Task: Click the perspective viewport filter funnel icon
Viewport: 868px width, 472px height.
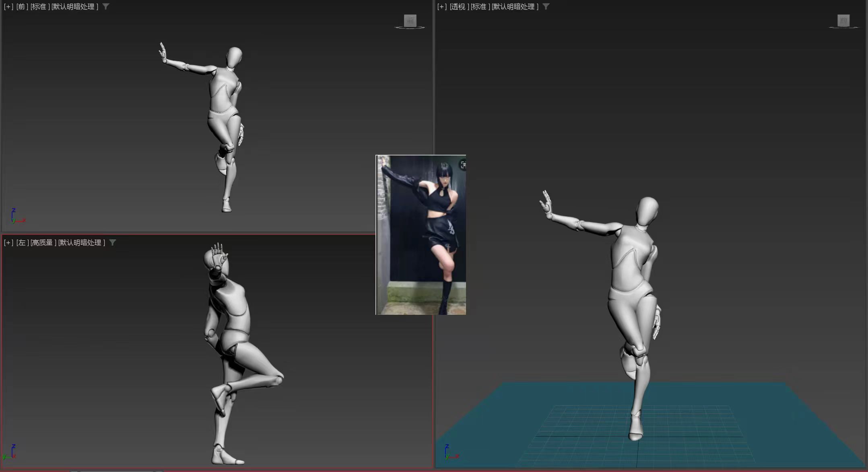Action: [x=546, y=6]
